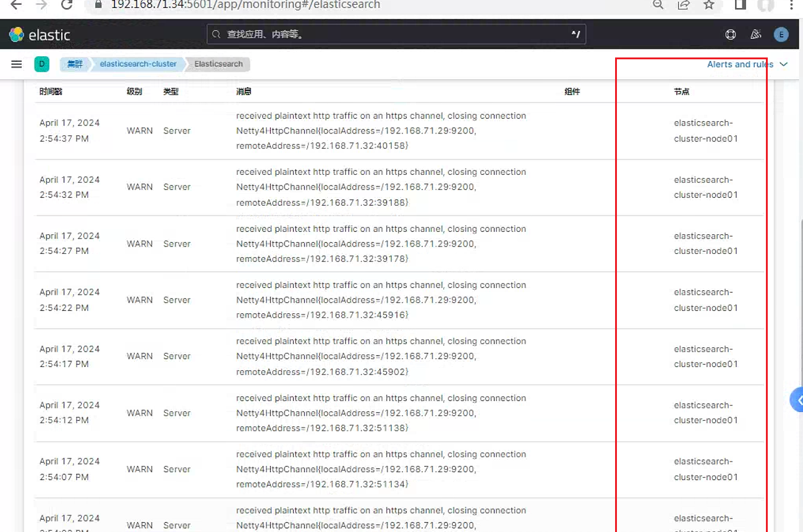Open the newsfeed icon in header

[755, 35]
